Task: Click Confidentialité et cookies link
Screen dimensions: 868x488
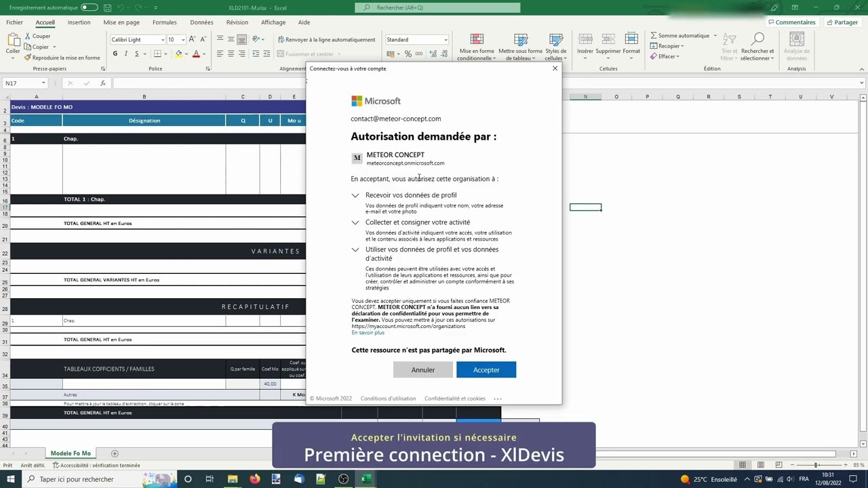Action: click(x=454, y=399)
